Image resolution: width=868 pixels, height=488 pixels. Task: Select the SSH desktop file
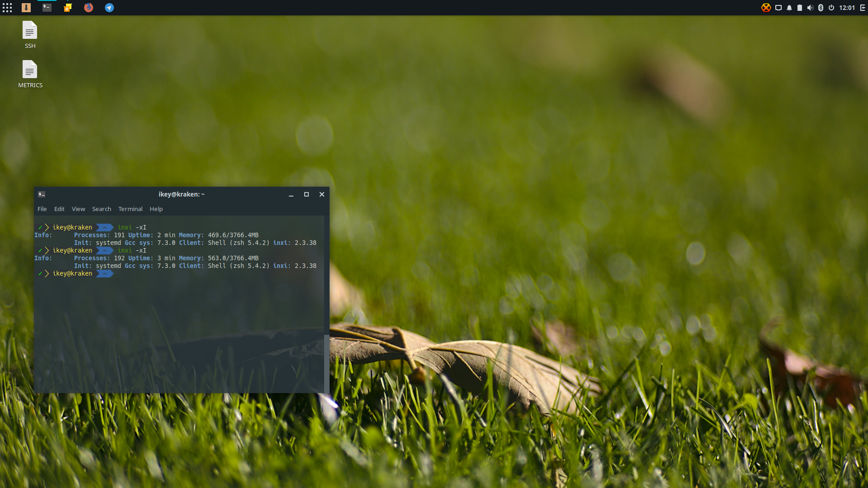coord(30,35)
